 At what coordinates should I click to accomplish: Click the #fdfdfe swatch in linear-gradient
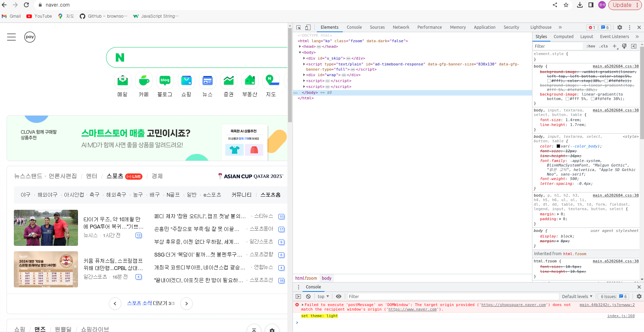point(593,99)
